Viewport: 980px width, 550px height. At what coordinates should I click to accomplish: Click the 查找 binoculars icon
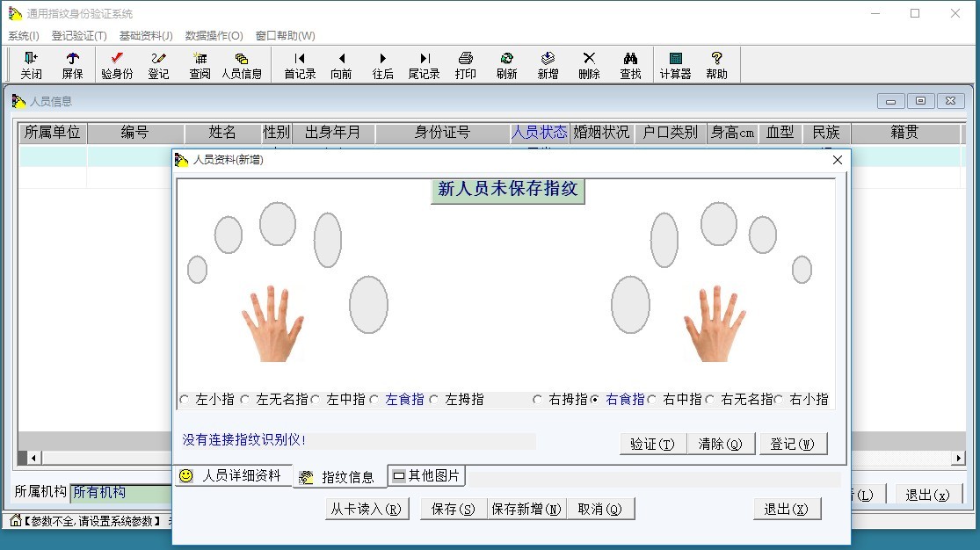tap(630, 65)
